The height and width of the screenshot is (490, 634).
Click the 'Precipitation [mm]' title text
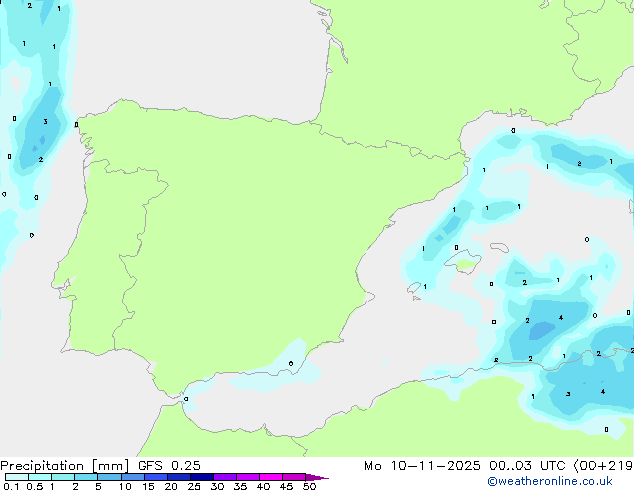tap(65, 466)
